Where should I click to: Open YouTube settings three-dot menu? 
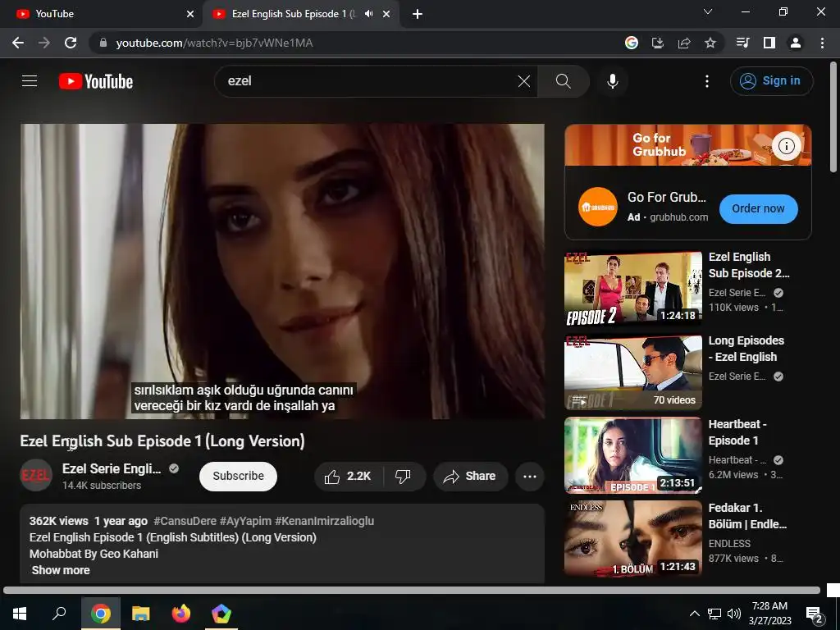(x=706, y=81)
